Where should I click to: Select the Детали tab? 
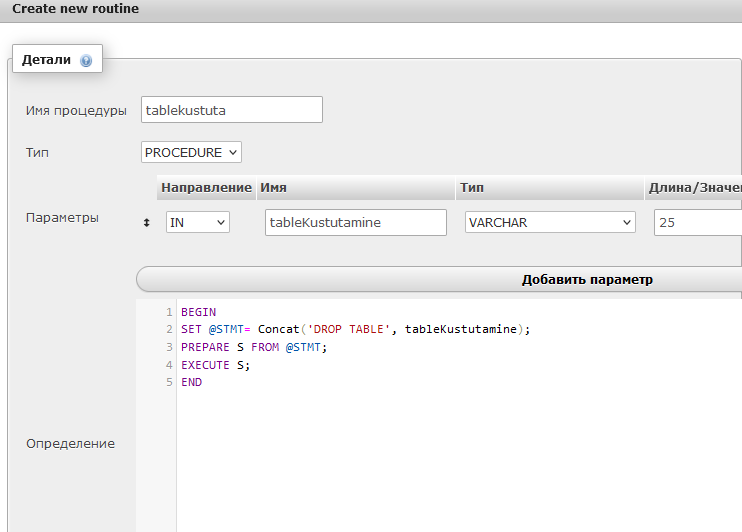[x=47, y=60]
